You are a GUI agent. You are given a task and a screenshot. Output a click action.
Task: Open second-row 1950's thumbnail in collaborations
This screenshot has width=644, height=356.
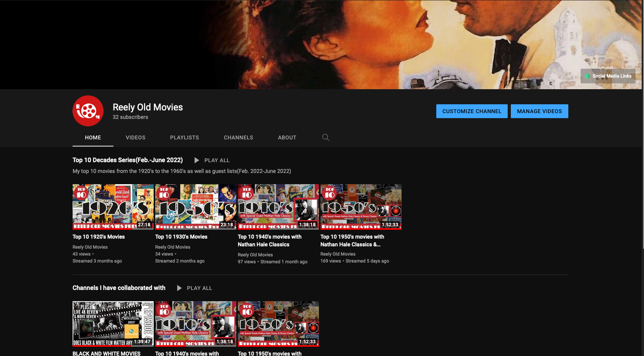coord(278,324)
